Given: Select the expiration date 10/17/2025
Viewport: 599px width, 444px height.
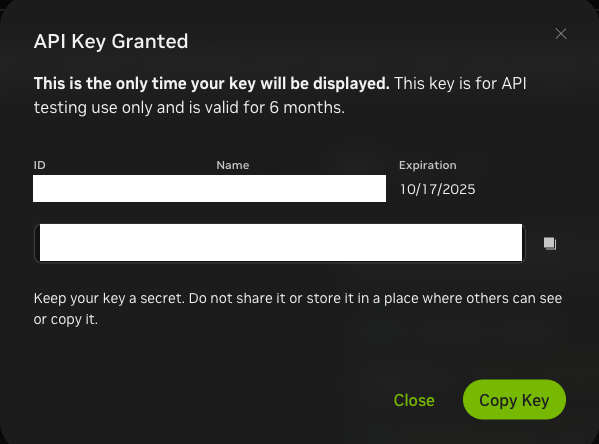Looking at the screenshot, I should tap(437, 190).
